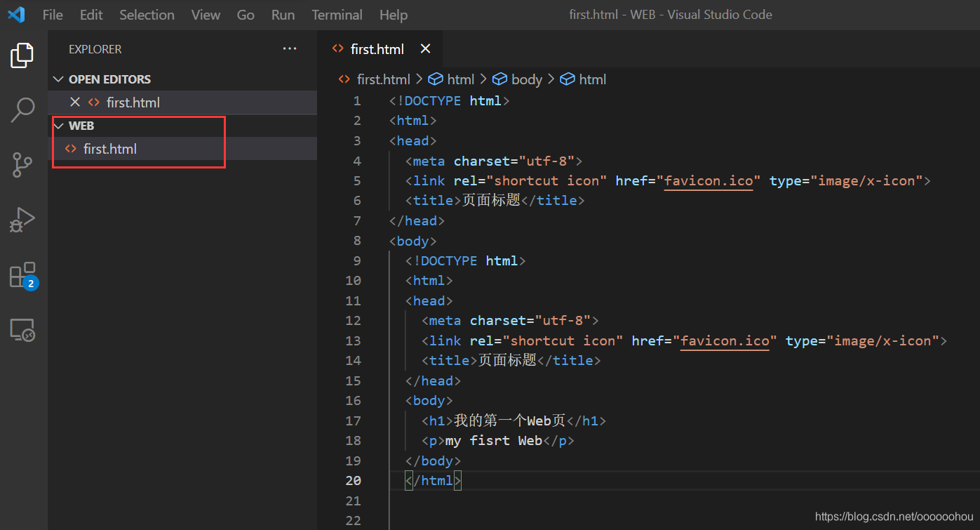980x530 pixels.
Task: Open the Run and Debug view
Action: 22,220
